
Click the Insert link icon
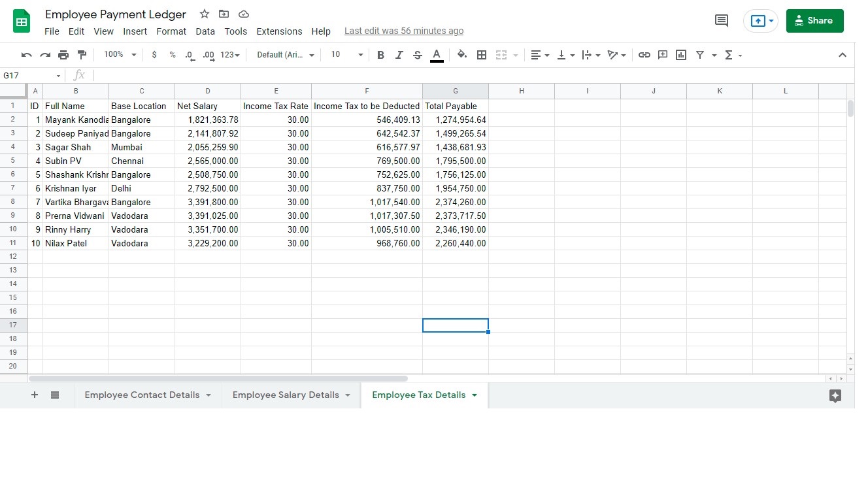[644, 55]
